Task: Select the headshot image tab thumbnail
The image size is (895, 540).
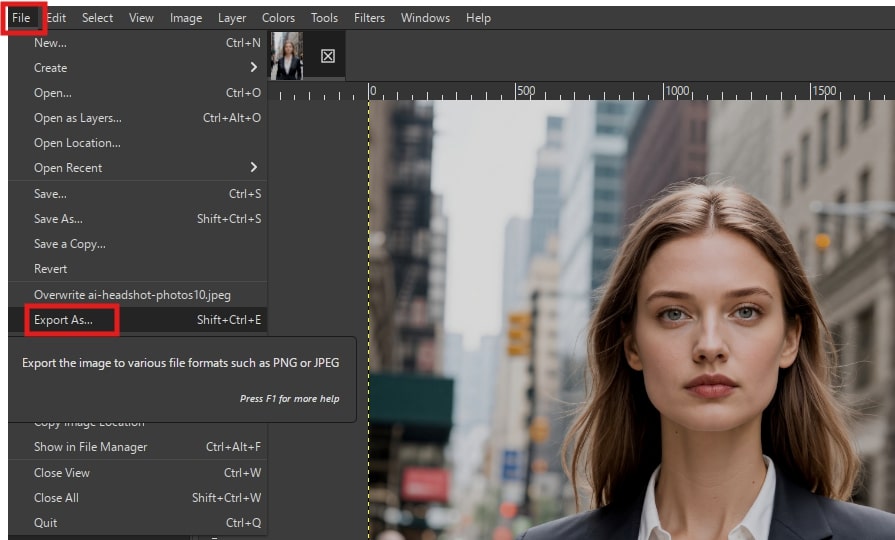Action: click(x=287, y=55)
